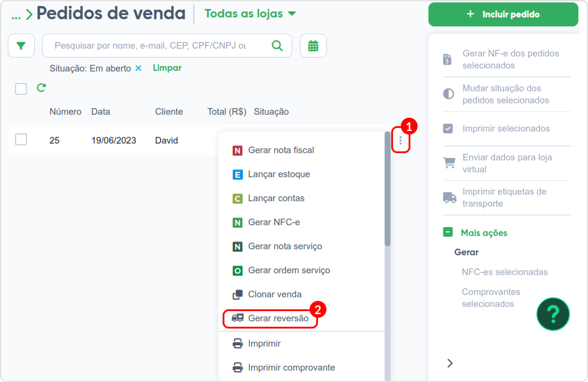Viewport: 588px width, 382px height.
Task: Click the checkmark icon of Imprimir selecionados
Action: coord(448,129)
